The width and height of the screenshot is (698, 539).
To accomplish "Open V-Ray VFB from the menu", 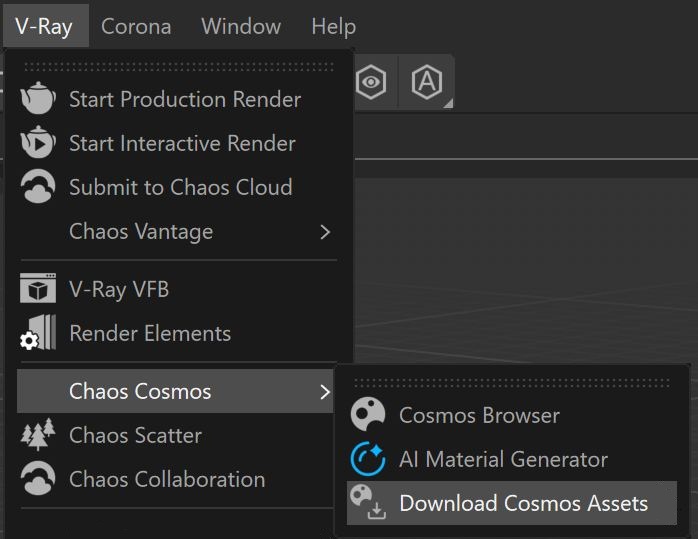I will pyautogui.click(x=177, y=289).
